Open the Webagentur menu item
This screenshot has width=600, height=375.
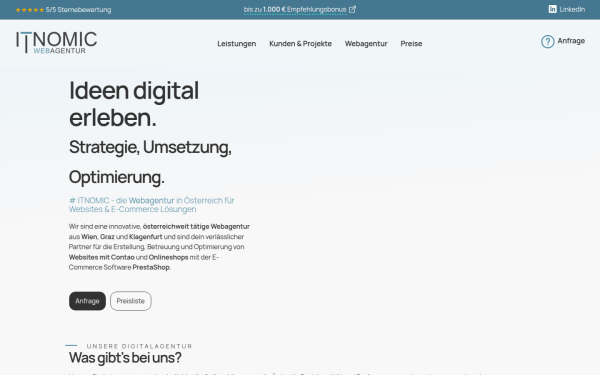point(366,44)
